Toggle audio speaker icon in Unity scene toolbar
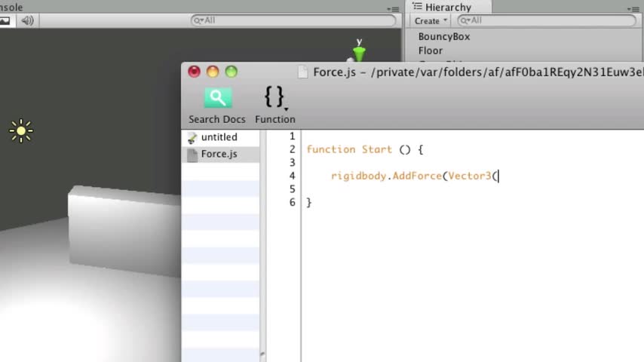Viewport: 644px width, 362px height. (x=27, y=20)
